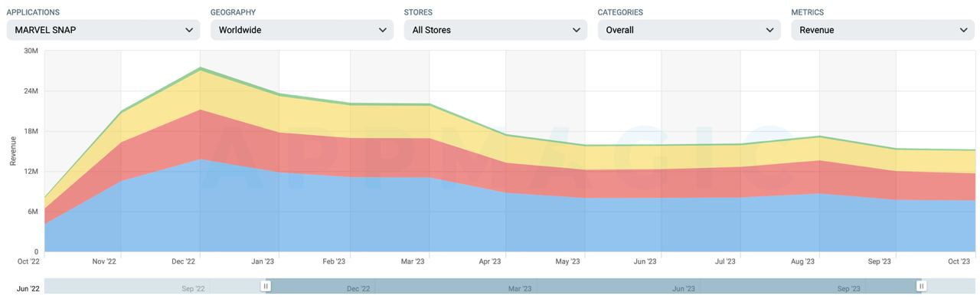Click the Jul '23 x-axis label
This screenshot has height=299, width=980.
(x=725, y=261)
